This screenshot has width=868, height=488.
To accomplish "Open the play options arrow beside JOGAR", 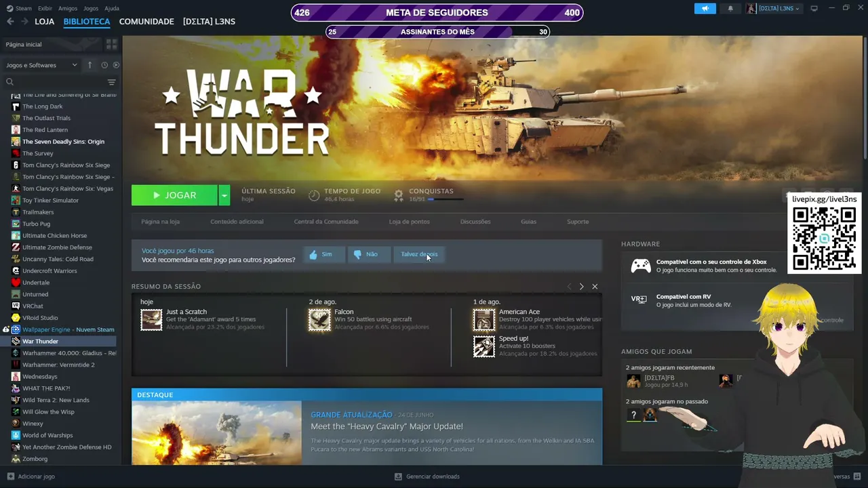I will coord(224,195).
